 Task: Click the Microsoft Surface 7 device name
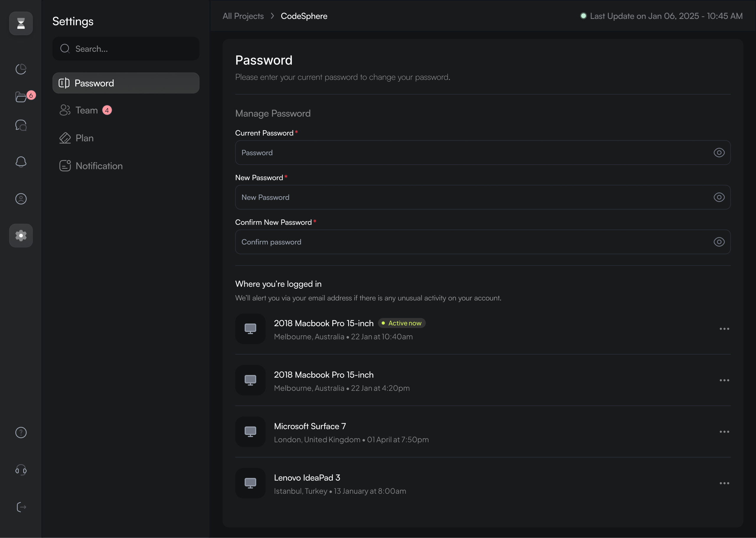(x=310, y=426)
